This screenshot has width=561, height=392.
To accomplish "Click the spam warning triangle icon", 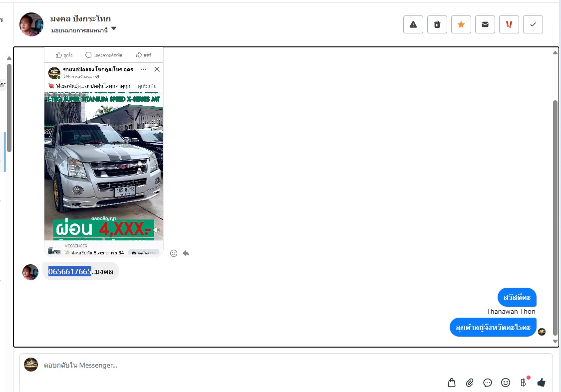I will point(413,24).
